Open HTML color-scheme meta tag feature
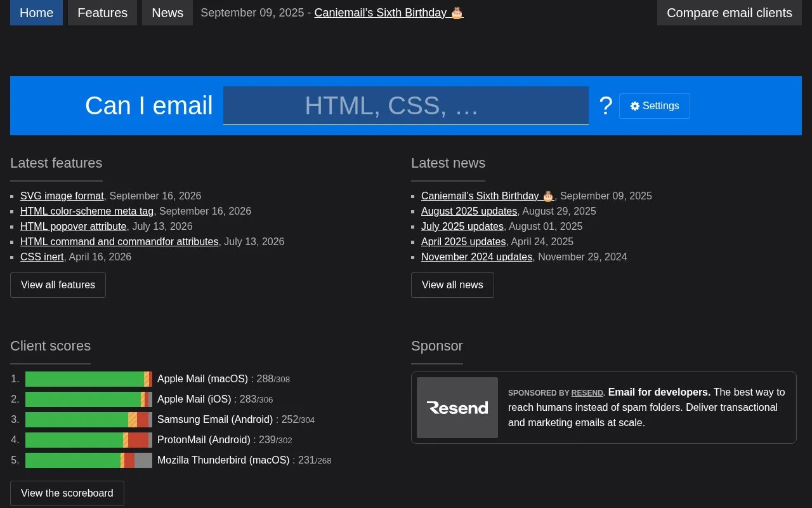Screen dimensions: 812x508 click(87, 211)
